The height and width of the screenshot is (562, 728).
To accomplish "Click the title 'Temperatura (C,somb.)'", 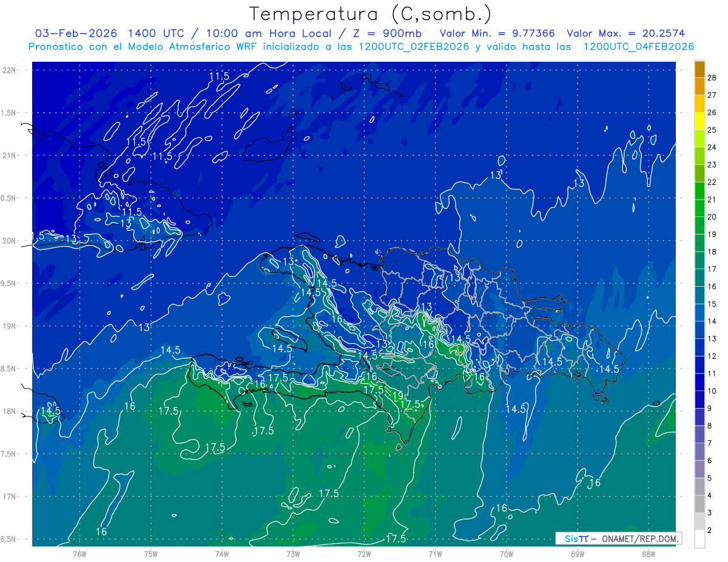I will pyautogui.click(x=371, y=14).
